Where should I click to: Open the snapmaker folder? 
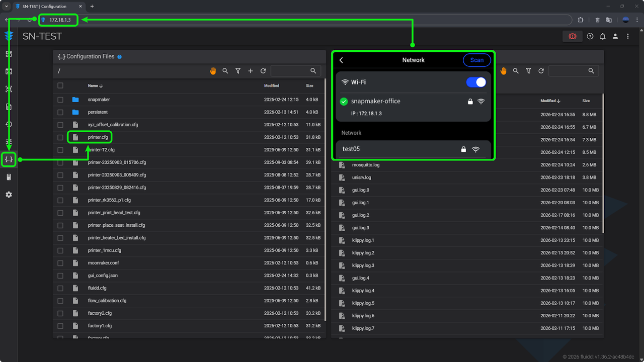(x=99, y=100)
